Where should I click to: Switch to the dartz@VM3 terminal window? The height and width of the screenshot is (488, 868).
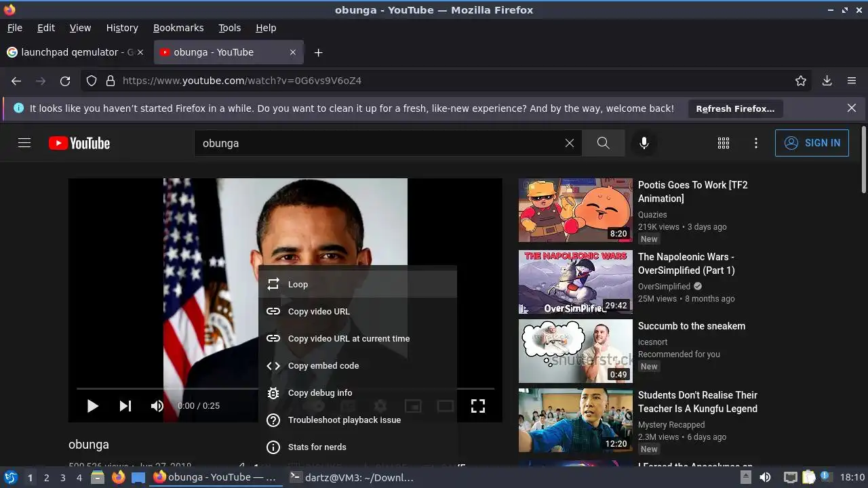[352, 477]
